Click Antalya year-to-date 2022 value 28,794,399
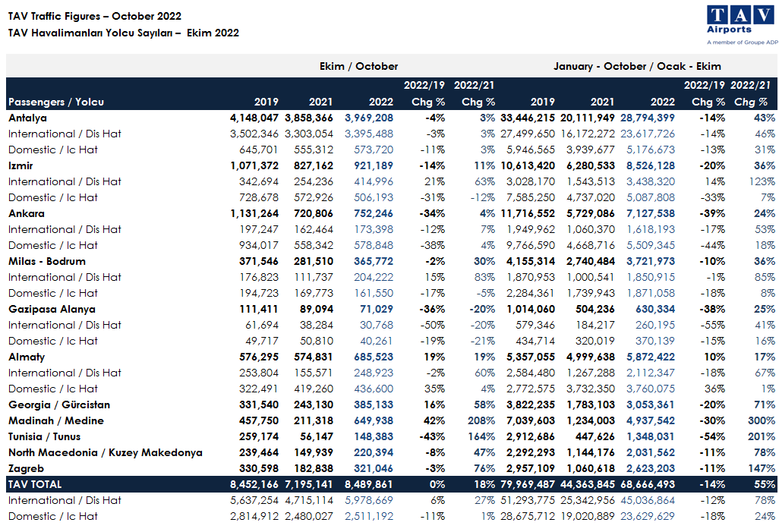Screen dimensions: 779x532 coord(648,118)
